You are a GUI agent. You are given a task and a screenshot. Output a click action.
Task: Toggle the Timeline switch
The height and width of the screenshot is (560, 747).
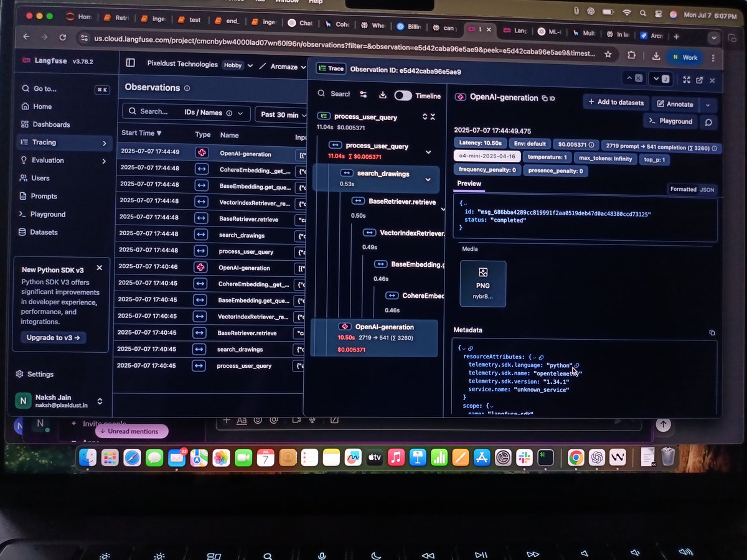pyautogui.click(x=403, y=95)
